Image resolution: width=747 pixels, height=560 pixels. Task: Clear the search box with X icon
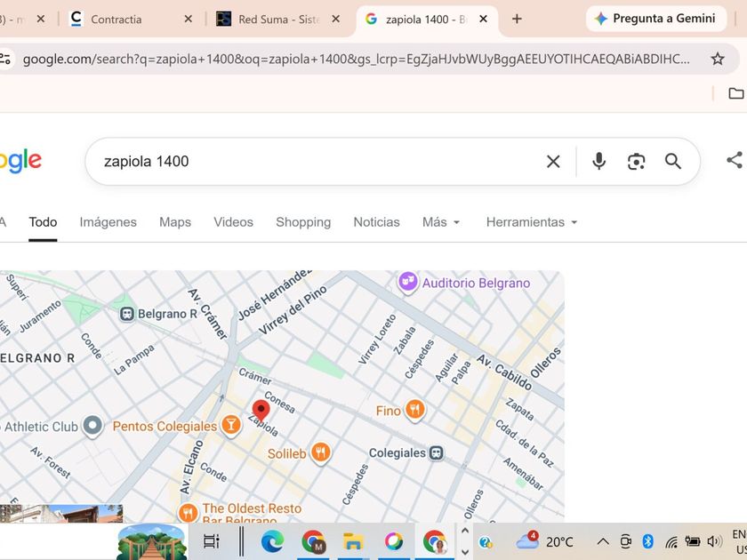[x=553, y=162]
